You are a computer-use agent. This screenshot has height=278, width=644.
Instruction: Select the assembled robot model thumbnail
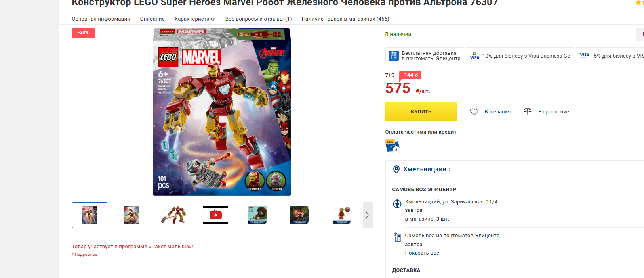coord(174,215)
